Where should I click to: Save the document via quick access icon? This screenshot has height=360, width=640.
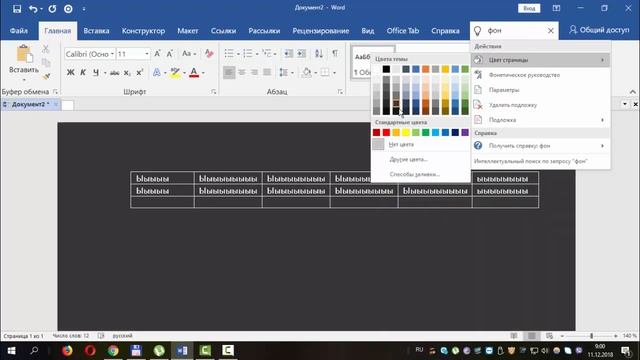[x=17, y=9]
